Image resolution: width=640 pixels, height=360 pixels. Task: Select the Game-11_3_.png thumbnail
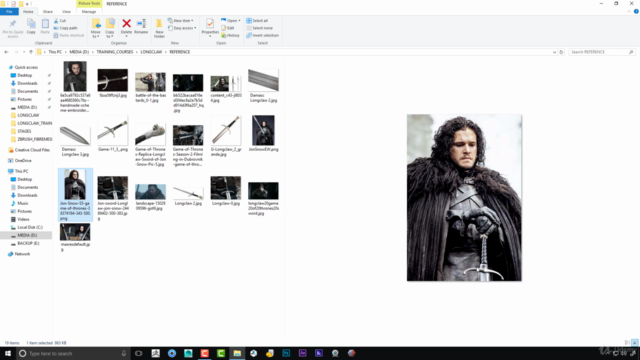click(113, 131)
